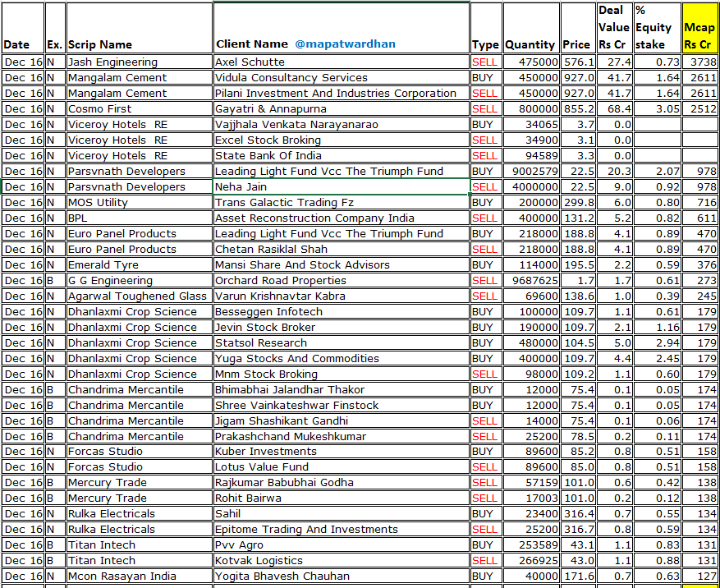The width and height of the screenshot is (720, 588).
Task: Click the Mcap value 3738
Action: (699, 62)
